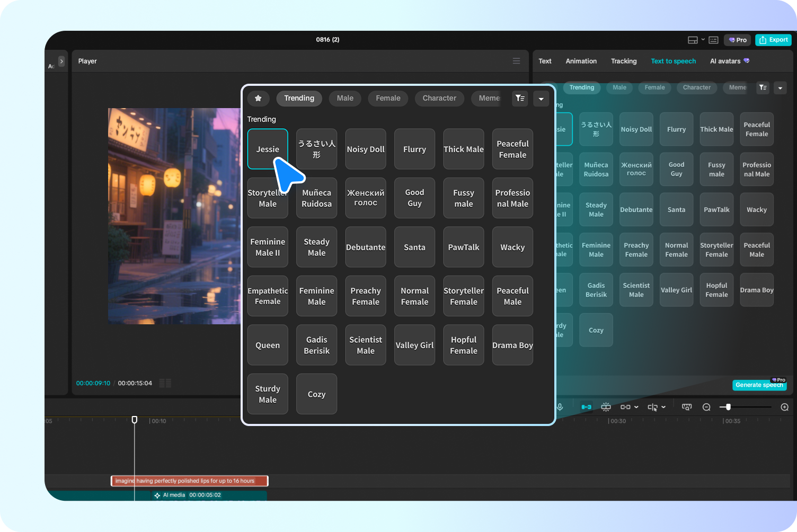Select the Jessie voice card
Screen dimensions: 797x532
coord(268,149)
